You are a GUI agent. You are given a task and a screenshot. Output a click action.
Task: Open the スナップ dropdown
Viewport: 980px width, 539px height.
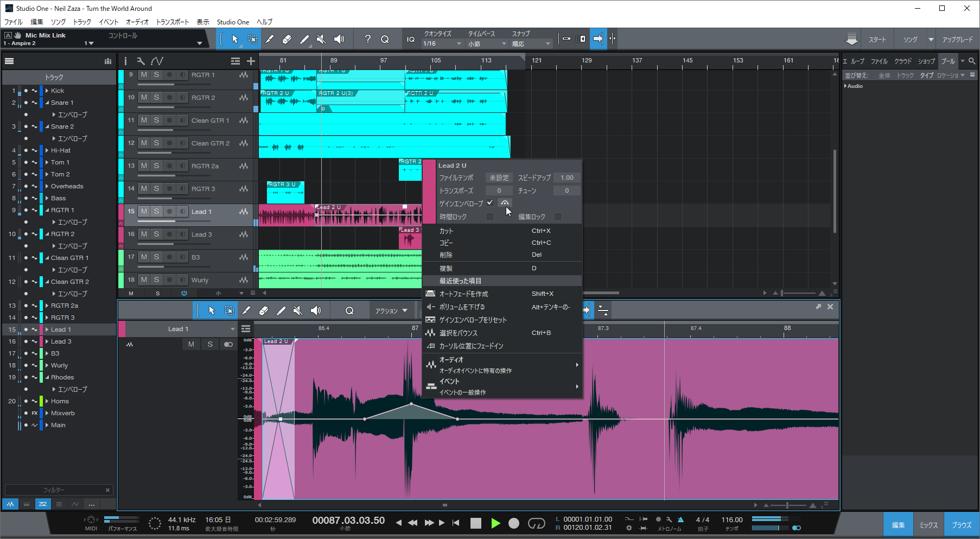pyautogui.click(x=532, y=44)
